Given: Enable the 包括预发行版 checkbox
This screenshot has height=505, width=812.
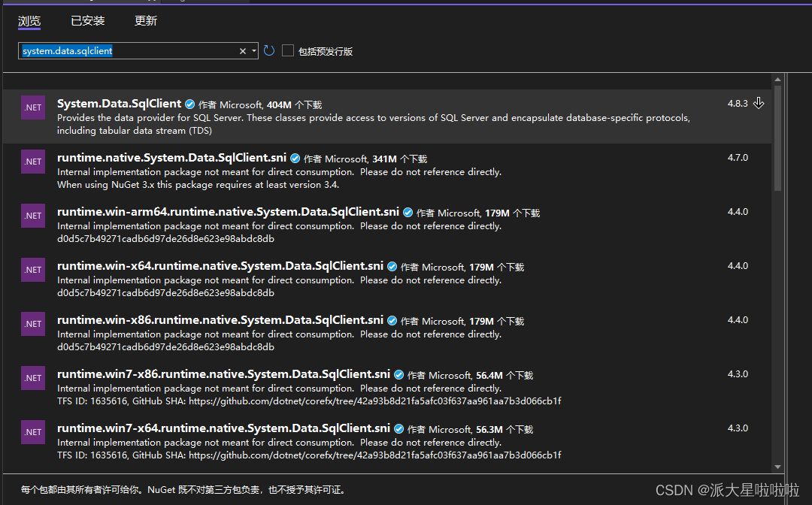Looking at the screenshot, I should (x=288, y=50).
